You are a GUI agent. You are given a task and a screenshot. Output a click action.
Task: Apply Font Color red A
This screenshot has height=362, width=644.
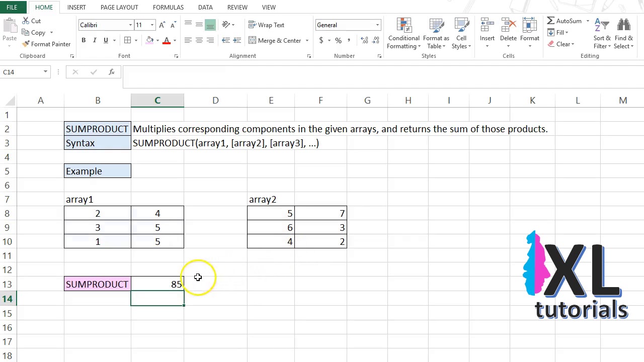(167, 40)
